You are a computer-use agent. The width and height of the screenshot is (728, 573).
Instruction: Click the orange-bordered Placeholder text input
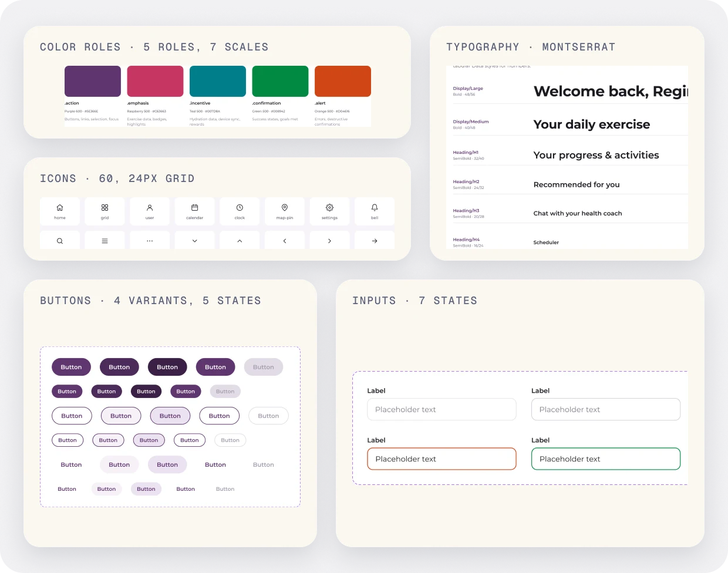coord(441,459)
